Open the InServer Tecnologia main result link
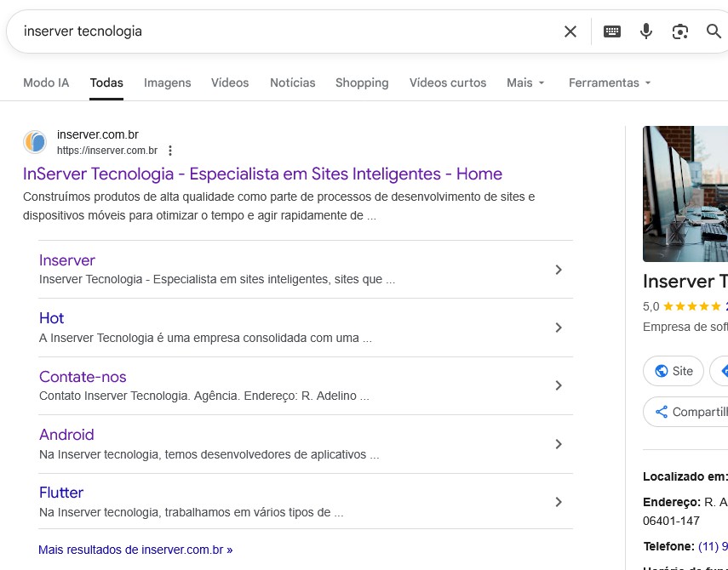Screen dimensions: 728x570 pyautogui.click(x=262, y=174)
